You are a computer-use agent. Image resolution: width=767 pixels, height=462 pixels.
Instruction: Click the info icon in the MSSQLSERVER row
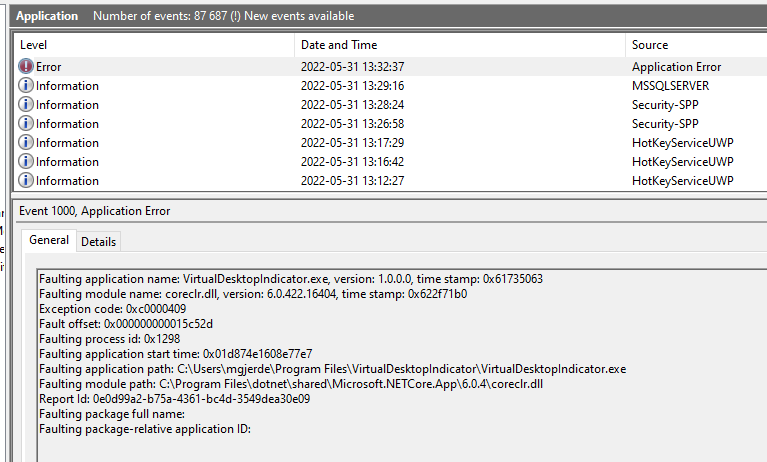[x=26, y=85]
